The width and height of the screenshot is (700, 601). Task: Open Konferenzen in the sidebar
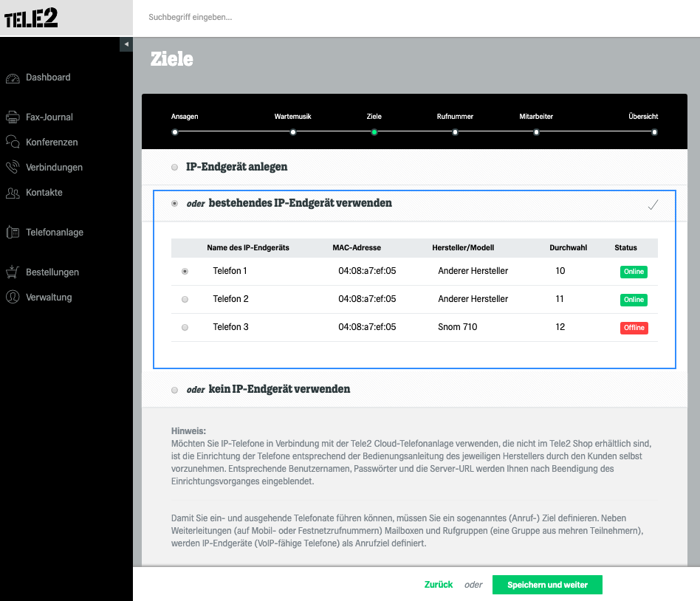pos(52,142)
